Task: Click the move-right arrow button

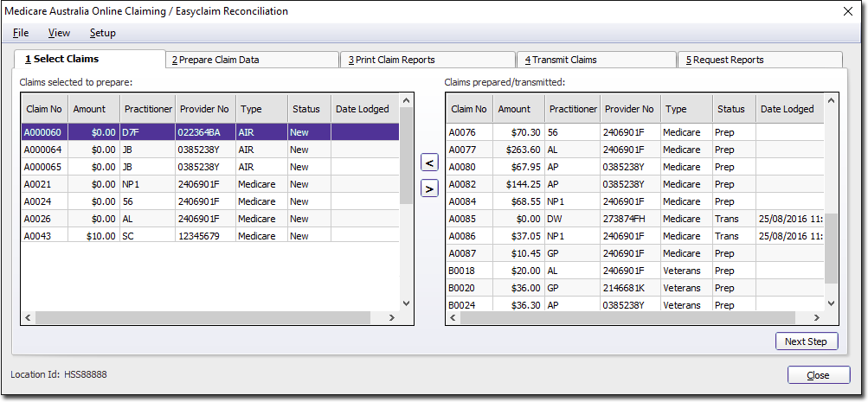Action: 429,188
